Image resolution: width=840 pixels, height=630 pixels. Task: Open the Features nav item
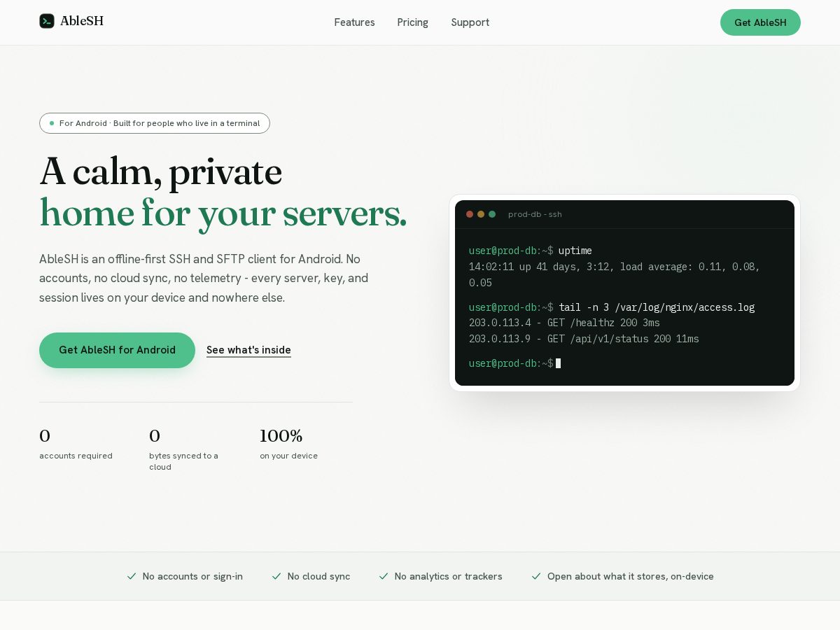click(354, 22)
